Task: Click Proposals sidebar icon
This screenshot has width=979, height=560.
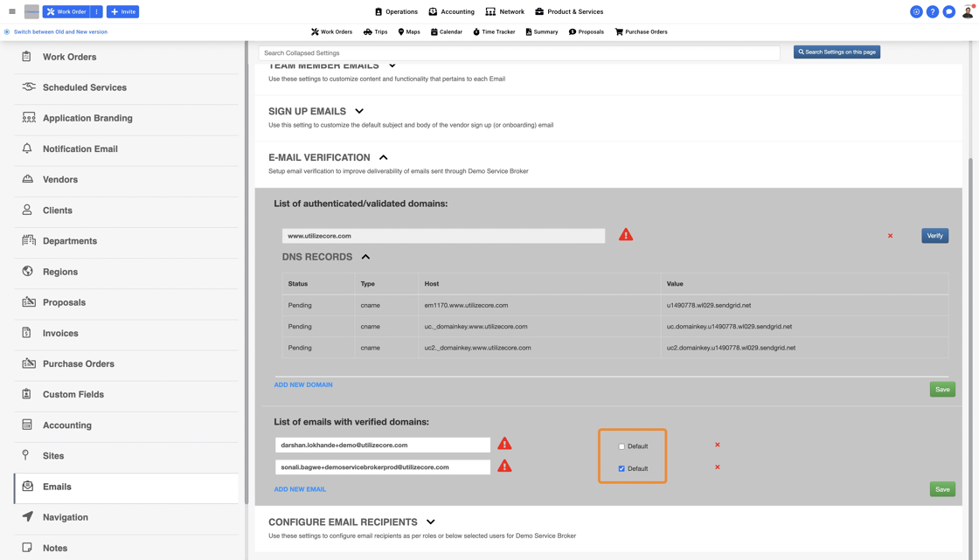Action: pos(28,301)
